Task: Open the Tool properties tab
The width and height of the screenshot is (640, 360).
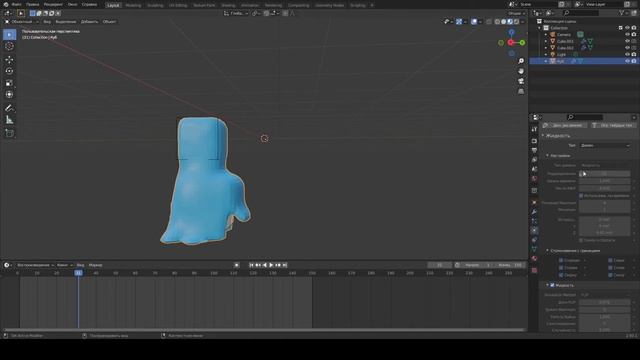Action: pyautogui.click(x=534, y=129)
